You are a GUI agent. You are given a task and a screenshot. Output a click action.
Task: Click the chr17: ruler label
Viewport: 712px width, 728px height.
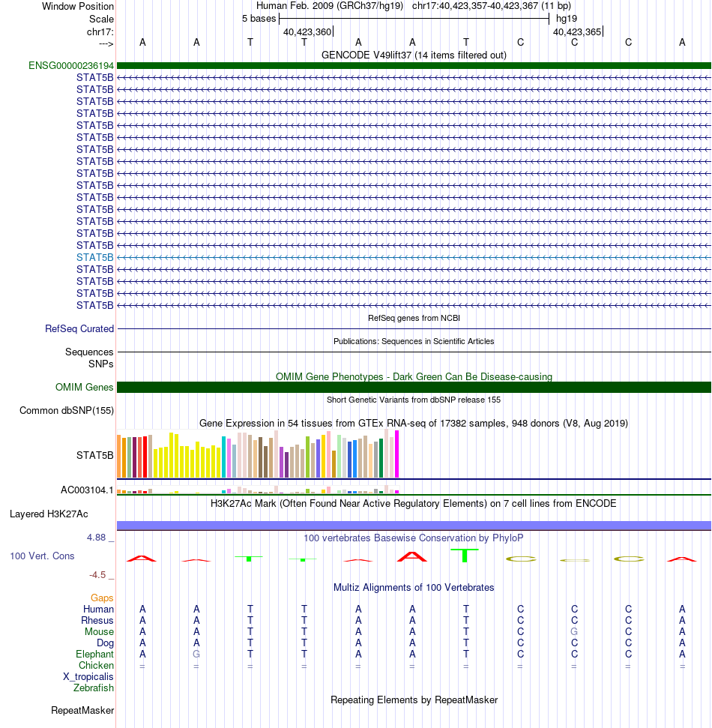click(100, 31)
